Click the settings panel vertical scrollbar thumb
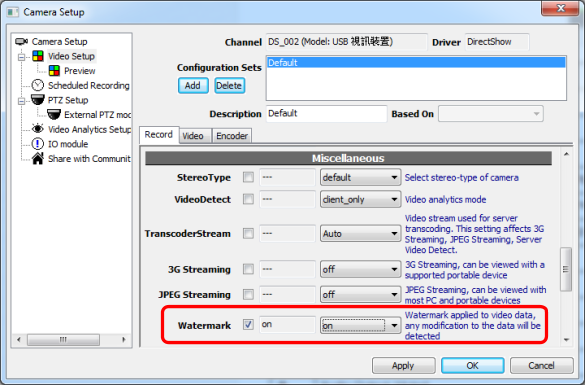The width and height of the screenshot is (585, 385). 566,269
